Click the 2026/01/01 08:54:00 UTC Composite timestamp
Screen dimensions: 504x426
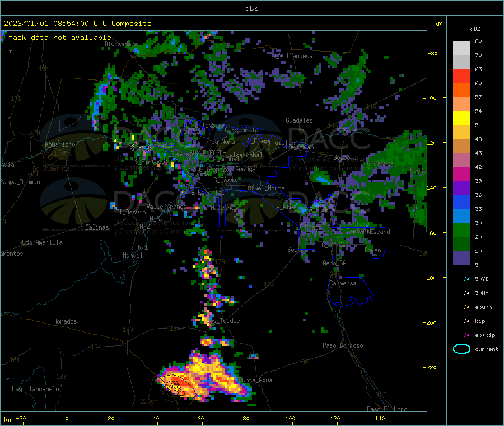point(77,24)
